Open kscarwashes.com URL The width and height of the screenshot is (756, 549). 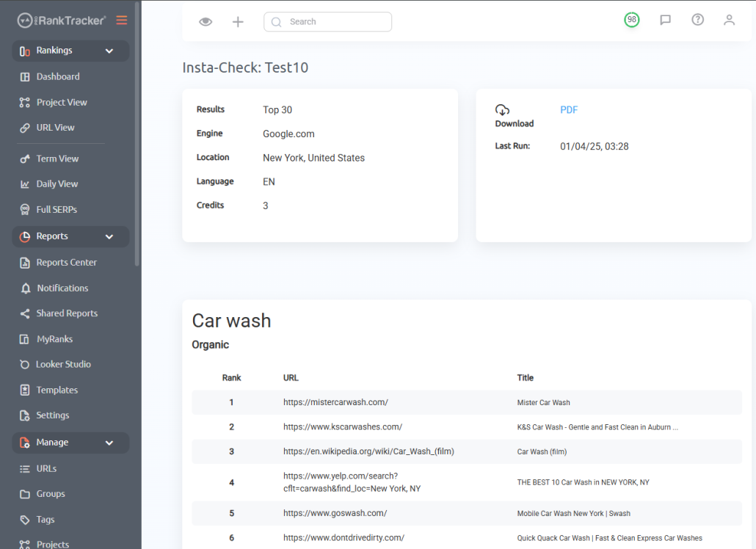pos(343,427)
